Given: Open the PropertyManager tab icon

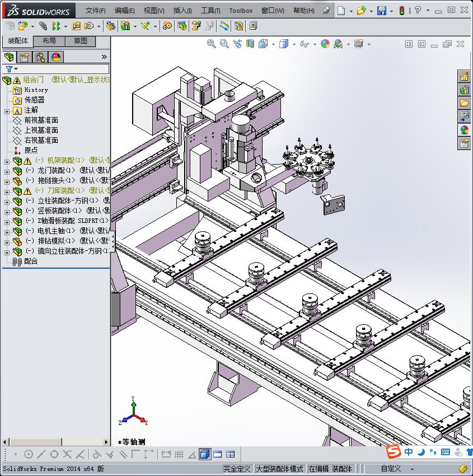Looking at the screenshot, I should coord(25,57).
